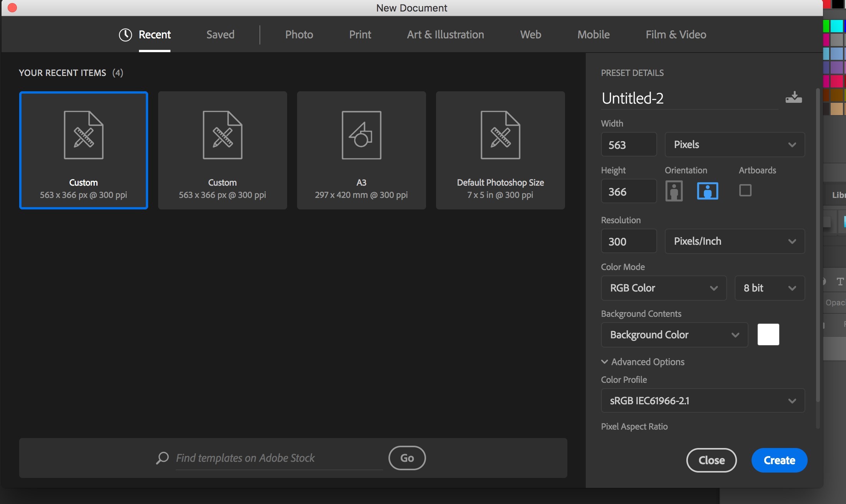Viewport: 846px width, 504px height.
Task: Choose Default Photoshop Size preset icon
Action: click(500, 135)
